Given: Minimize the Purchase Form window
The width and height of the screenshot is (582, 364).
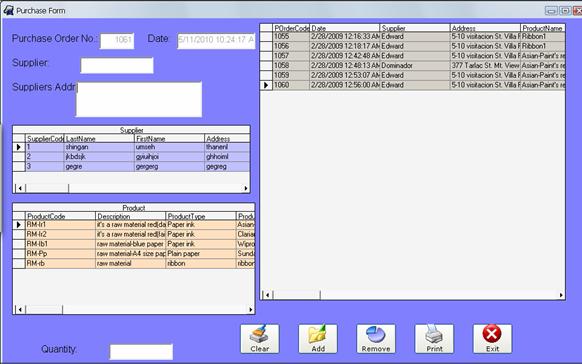Looking at the screenshot, I should 551,11.
